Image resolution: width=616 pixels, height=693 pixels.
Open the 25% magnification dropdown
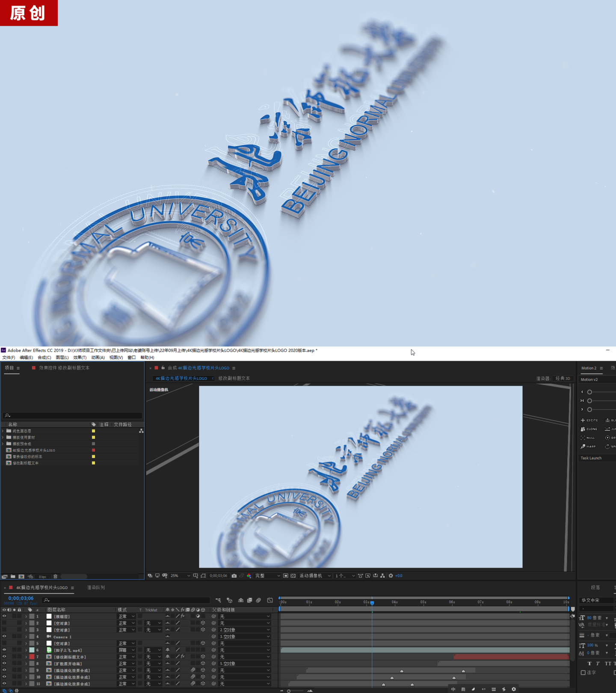click(x=180, y=576)
